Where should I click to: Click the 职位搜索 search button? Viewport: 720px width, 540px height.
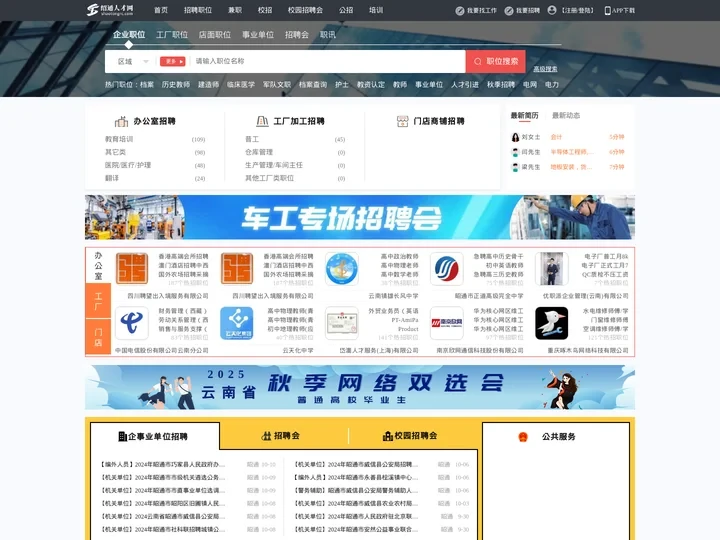495,62
